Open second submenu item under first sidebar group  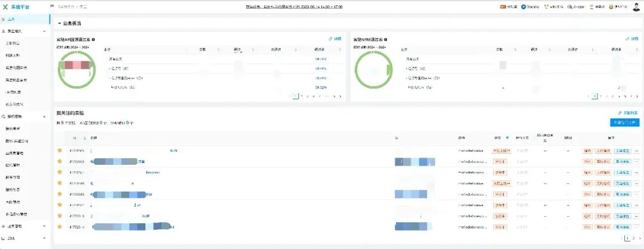coord(13,55)
